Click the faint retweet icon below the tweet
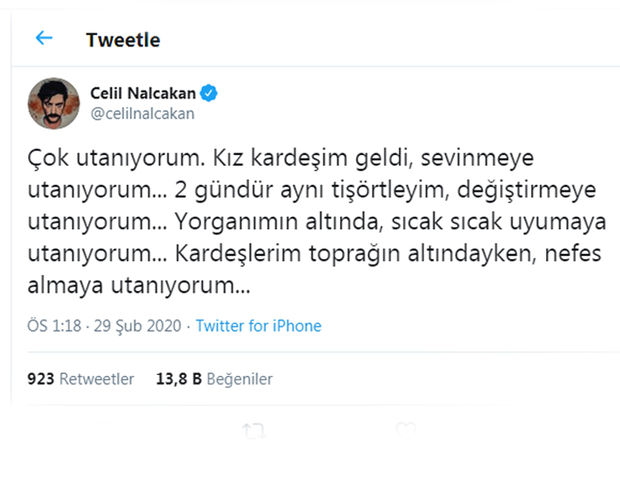This screenshot has width=620, height=500. coord(252,431)
